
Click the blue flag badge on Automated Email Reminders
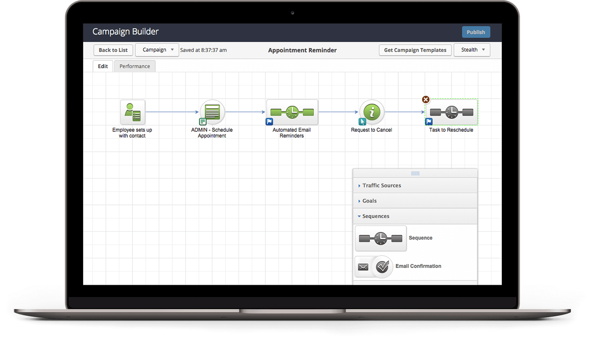269,122
